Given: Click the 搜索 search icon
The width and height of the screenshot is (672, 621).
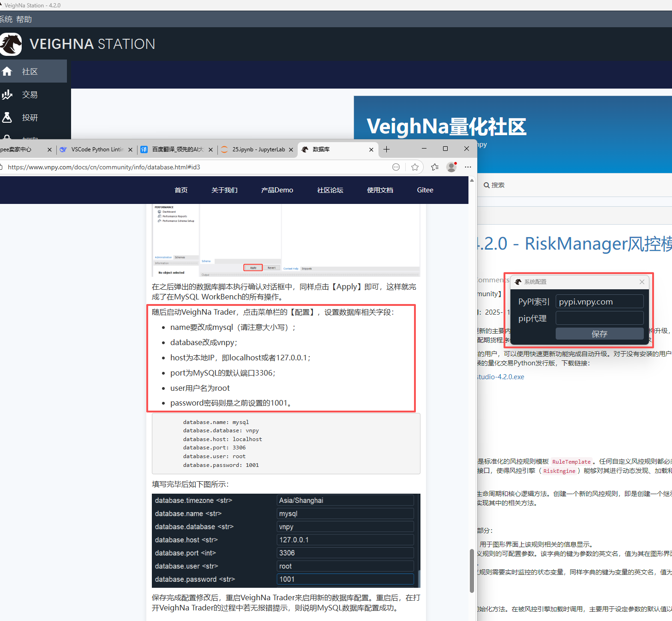Looking at the screenshot, I should coord(486,185).
